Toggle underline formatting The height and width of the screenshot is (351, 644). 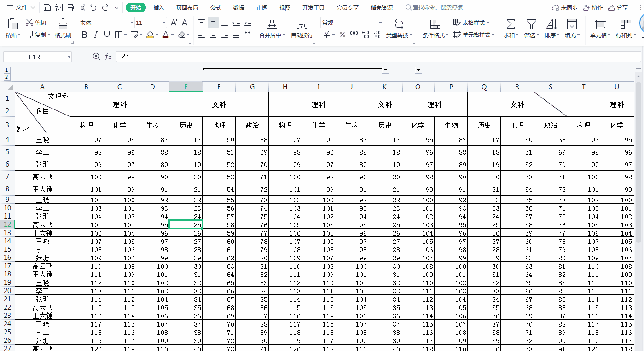[x=107, y=35]
